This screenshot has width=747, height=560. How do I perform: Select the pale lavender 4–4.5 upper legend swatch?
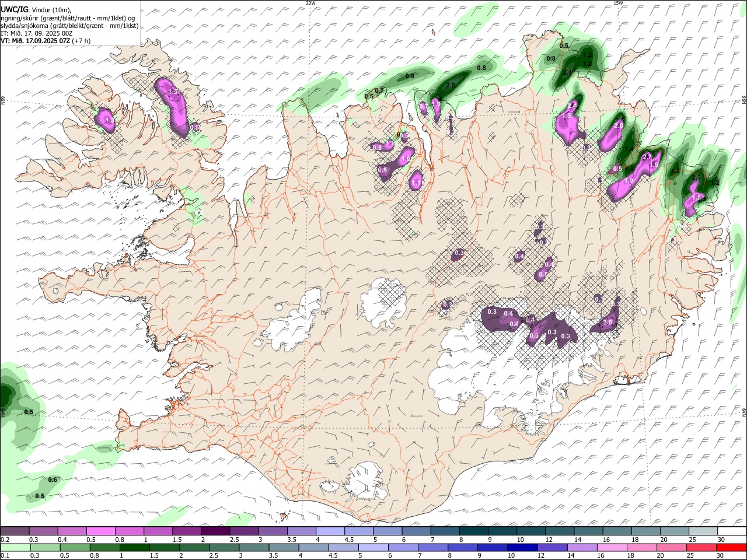point(330,531)
